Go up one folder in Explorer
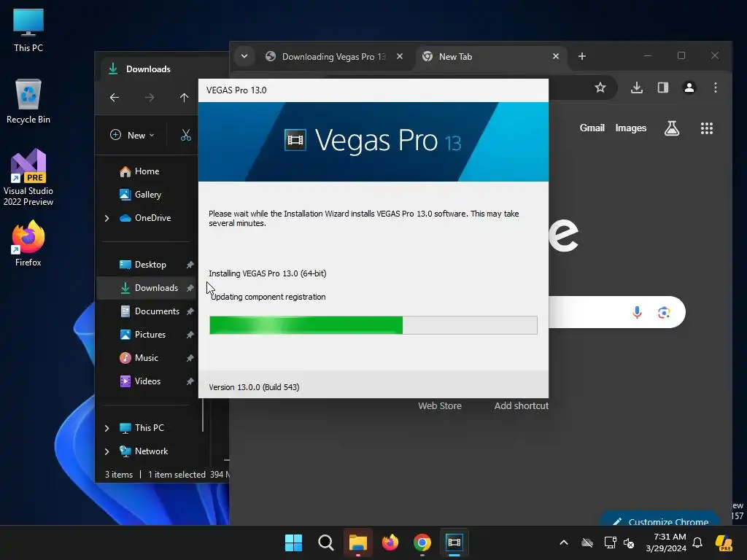This screenshot has width=747, height=560. point(184,98)
